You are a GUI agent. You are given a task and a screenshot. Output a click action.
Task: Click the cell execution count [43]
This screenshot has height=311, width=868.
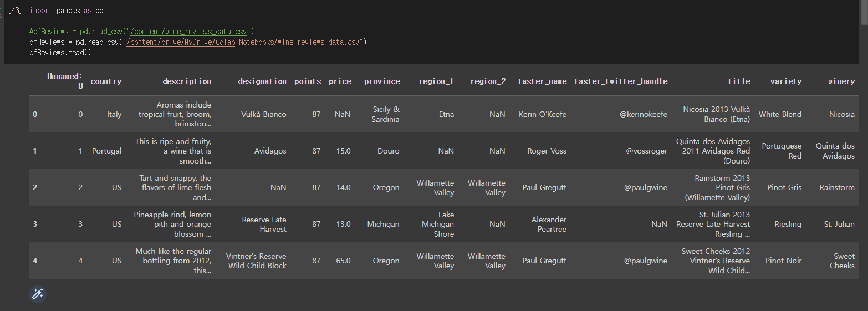(x=15, y=11)
